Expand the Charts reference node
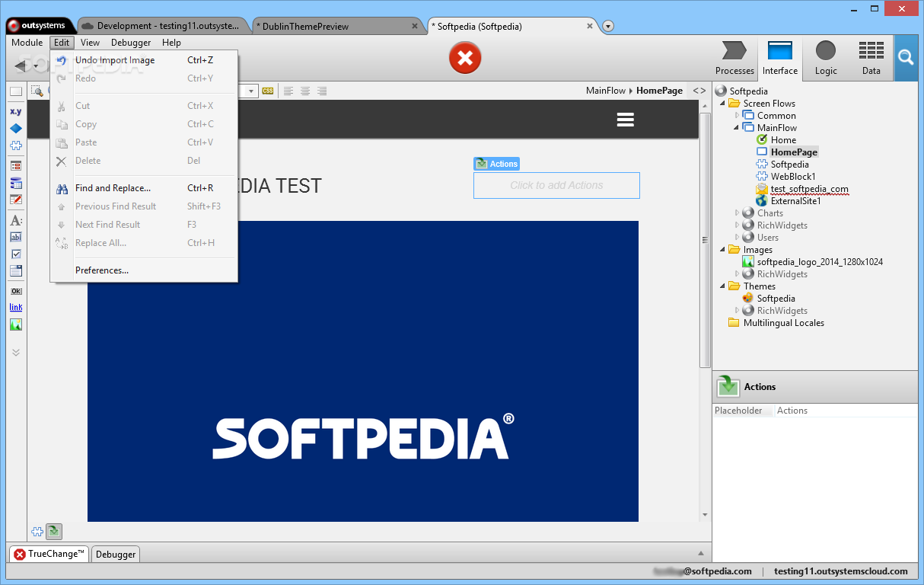Screen dimensions: 924x585 click(737, 213)
